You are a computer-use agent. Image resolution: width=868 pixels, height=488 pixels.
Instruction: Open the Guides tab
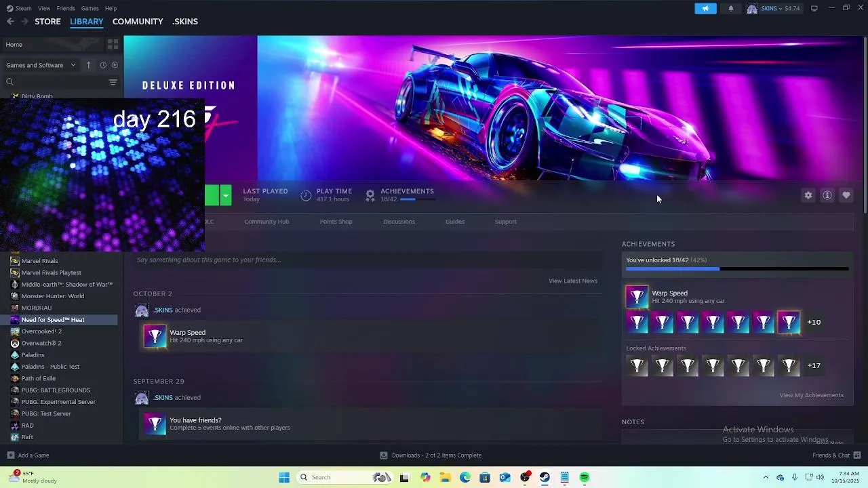coord(455,222)
